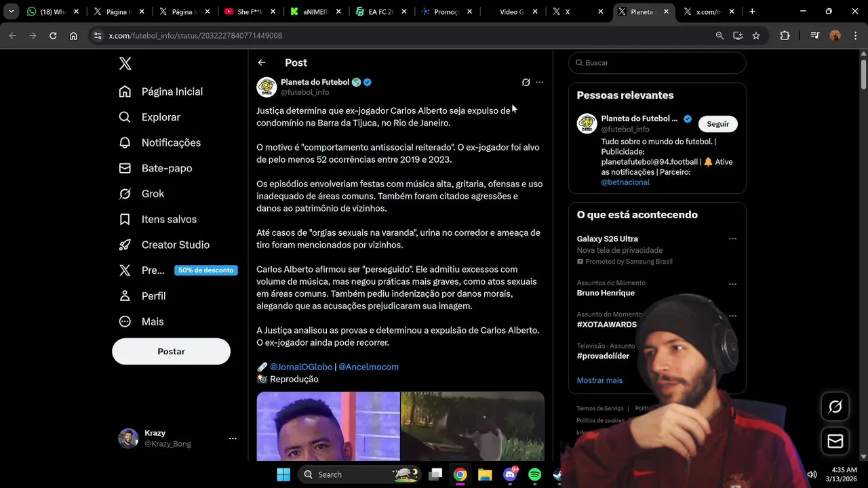Open Chrome media controls icon

click(x=815, y=35)
